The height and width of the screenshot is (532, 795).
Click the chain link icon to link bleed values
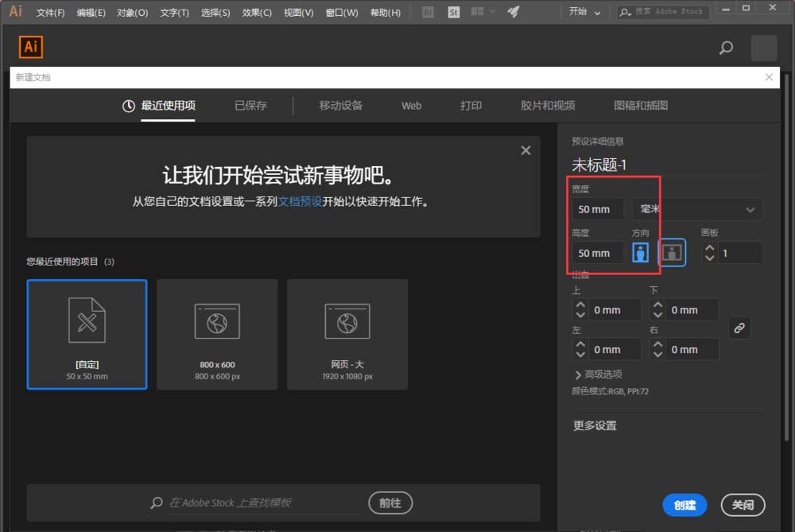point(740,328)
